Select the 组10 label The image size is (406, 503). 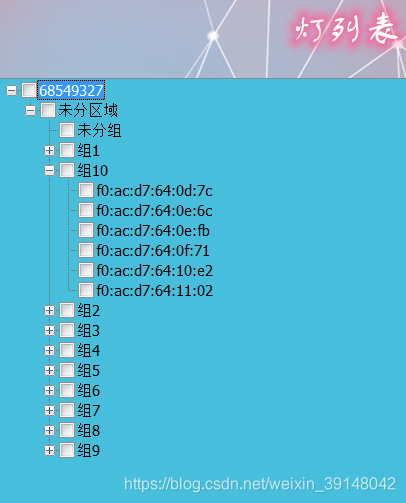pyautogui.click(x=93, y=171)
